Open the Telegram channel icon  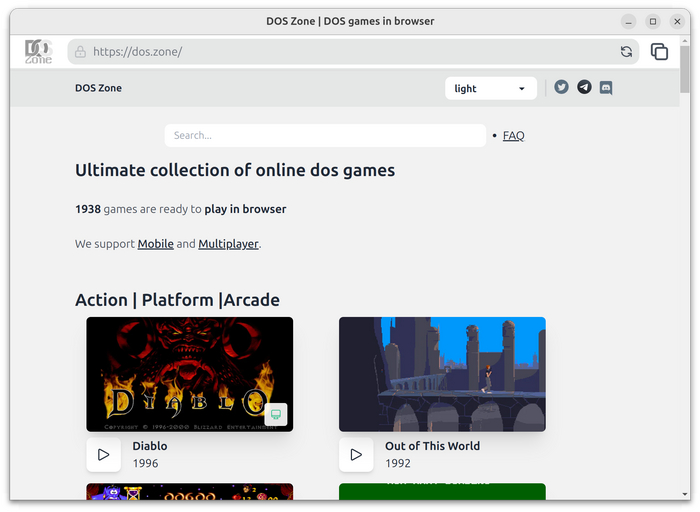[584, 88]
